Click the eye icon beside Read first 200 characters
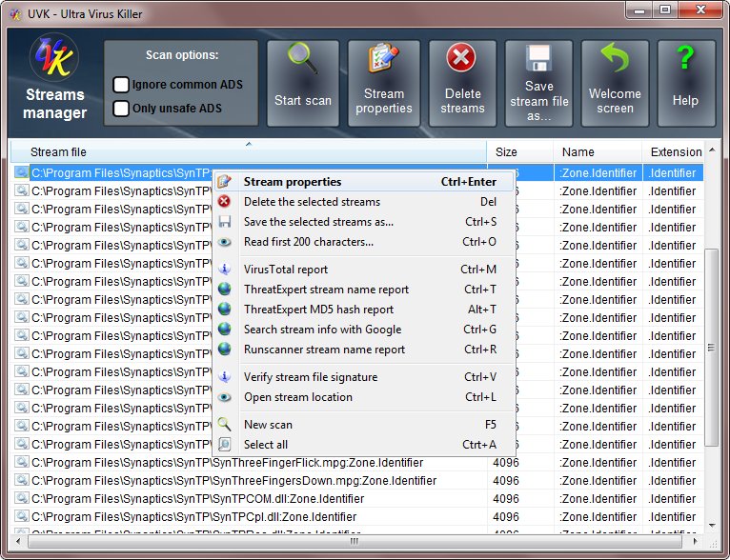This screenshot has width=730, height=560. [224, 242]
